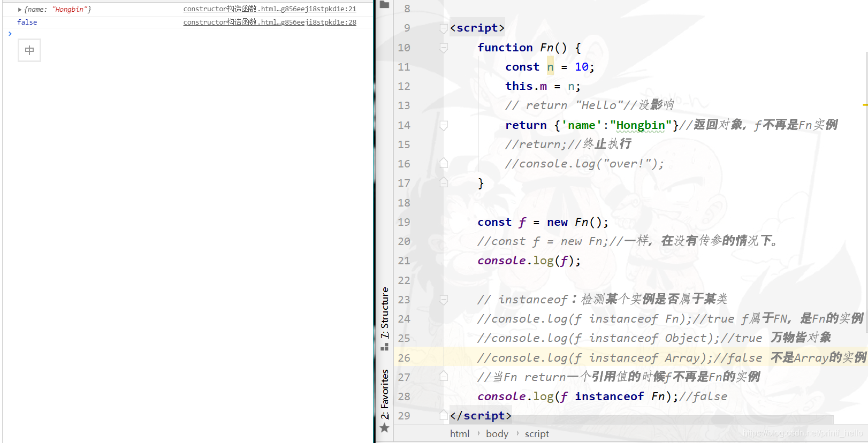Toggle the fold marker at line 14

tap(444, 125)
